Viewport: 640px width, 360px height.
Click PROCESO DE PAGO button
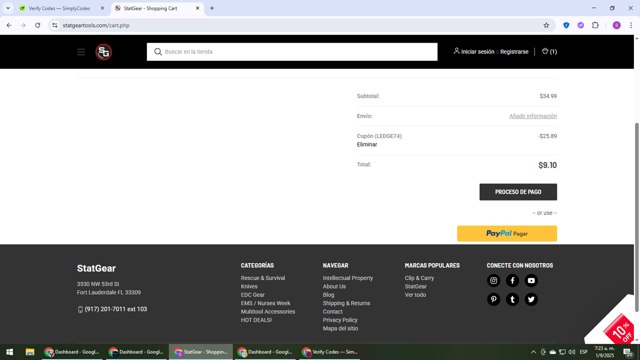pos(518,192)
